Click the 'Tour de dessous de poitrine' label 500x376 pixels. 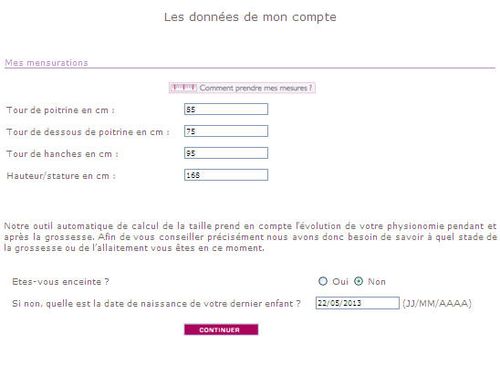click(88, 132)
